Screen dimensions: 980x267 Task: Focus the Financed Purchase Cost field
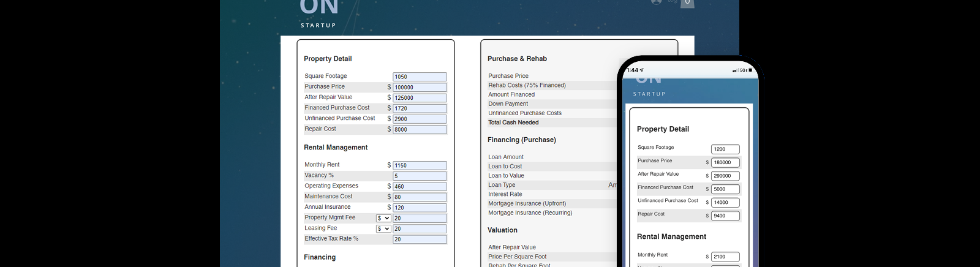(420, 108)
